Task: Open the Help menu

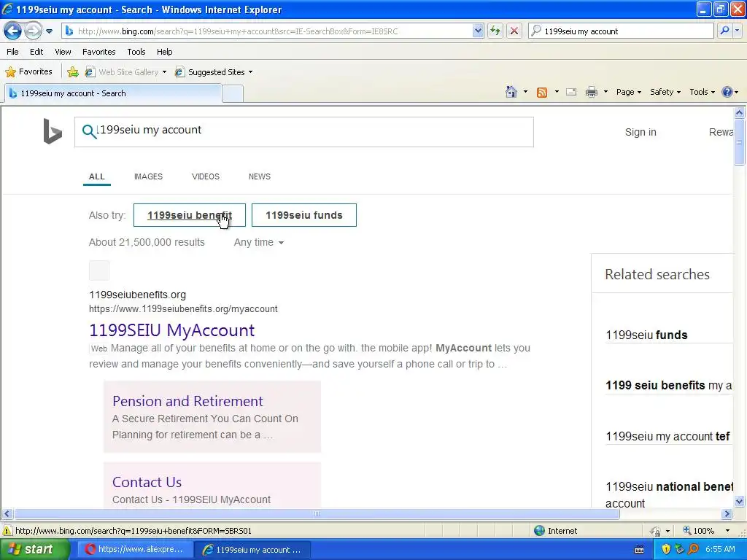Action: point(164,52)
